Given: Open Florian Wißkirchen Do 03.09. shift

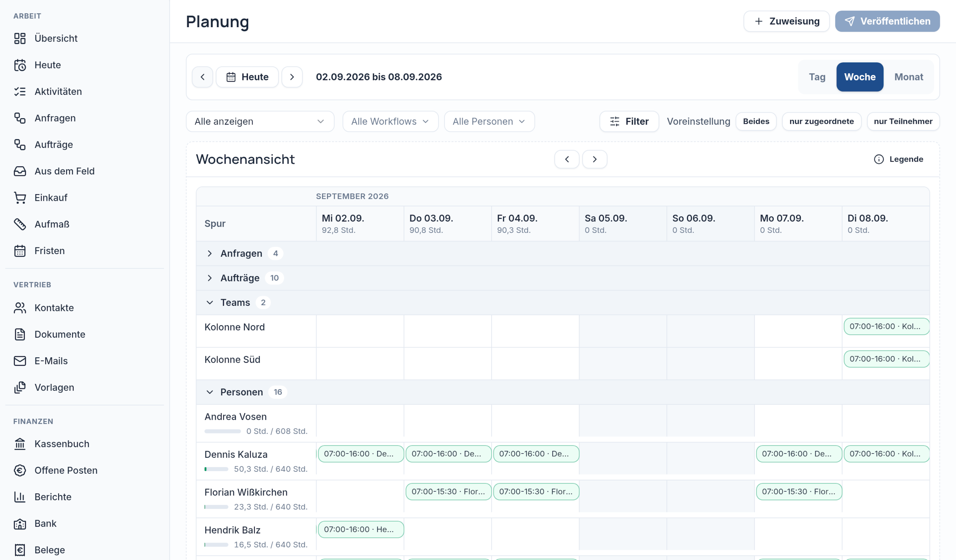Looking at the screenshot, I should (x=448, y=492).
